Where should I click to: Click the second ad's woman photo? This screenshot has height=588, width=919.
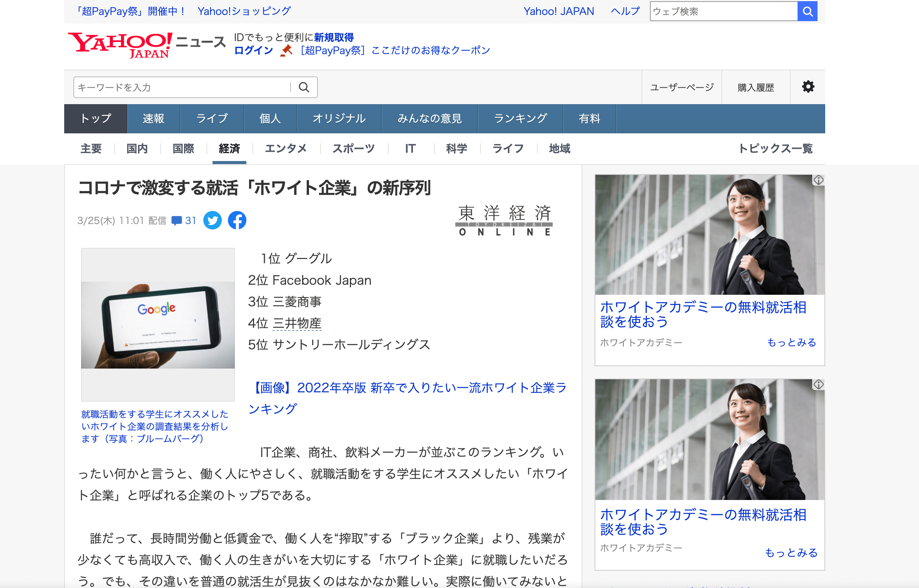(710, 440)
